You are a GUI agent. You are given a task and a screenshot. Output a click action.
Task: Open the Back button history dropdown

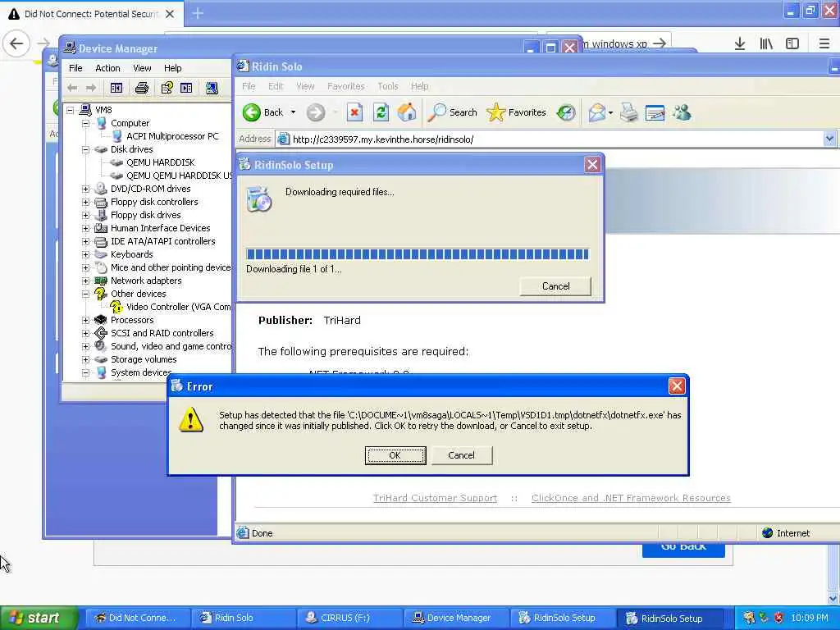tap(293, 112)
